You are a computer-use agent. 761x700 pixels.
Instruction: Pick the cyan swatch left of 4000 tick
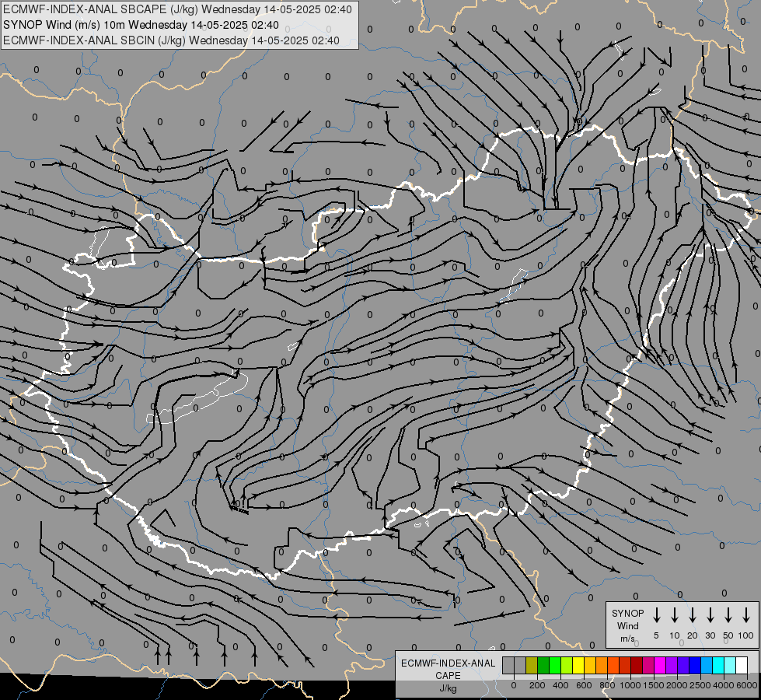(719, 665)
